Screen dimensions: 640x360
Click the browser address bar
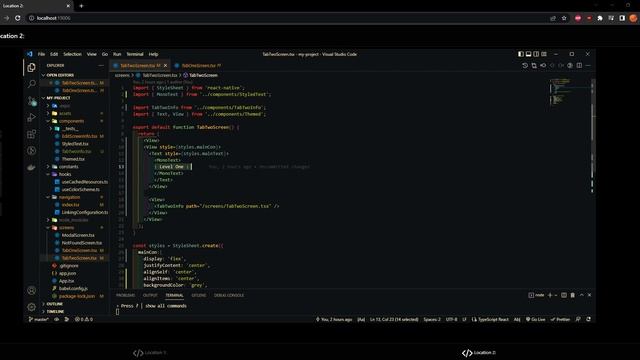coord(286,18)
